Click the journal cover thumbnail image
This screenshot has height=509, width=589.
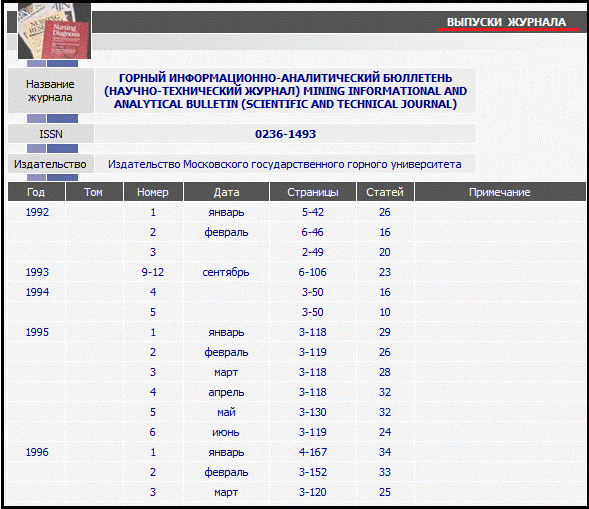click(54, 31)
